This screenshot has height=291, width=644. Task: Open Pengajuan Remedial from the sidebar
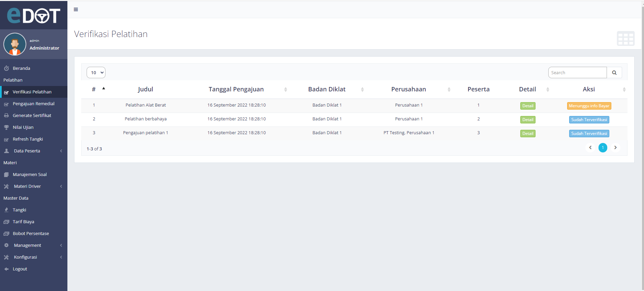33,104
